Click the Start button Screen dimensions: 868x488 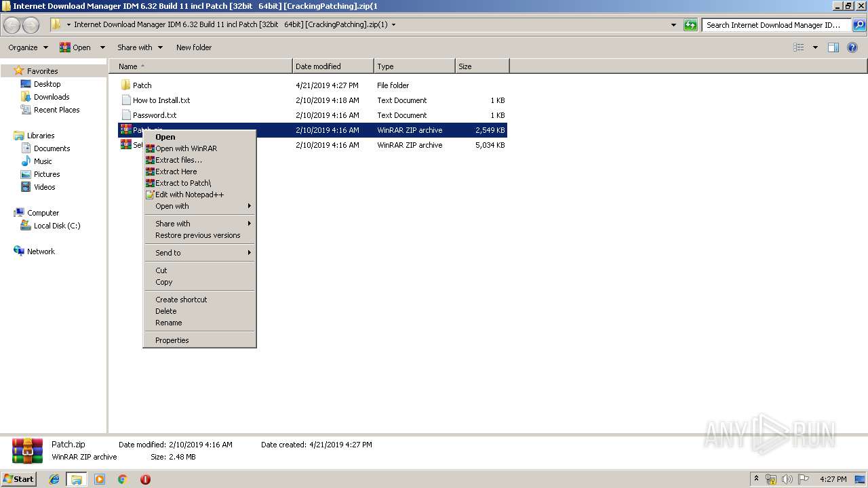tap(19, 479)
